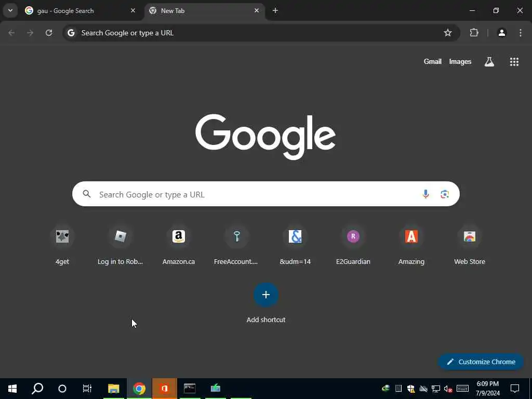This screenshot has height=399, width=532.
Task: Open the Amazon.ca shortcut
Action: [179, 245]
